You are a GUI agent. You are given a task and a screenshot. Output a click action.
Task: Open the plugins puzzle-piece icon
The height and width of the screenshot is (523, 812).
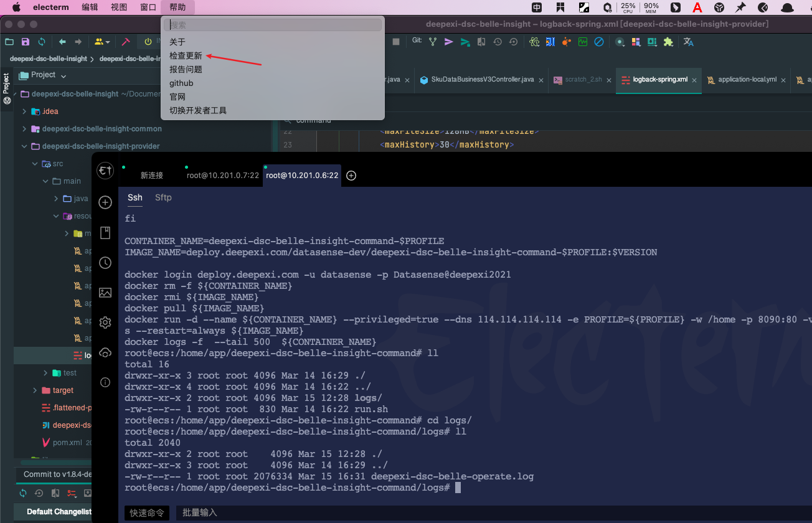point(668,42)
